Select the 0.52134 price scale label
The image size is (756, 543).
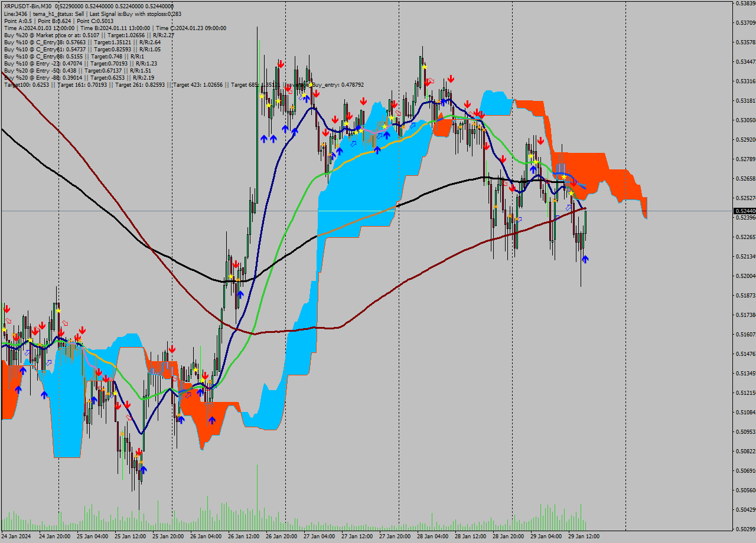tap(745, 257)
